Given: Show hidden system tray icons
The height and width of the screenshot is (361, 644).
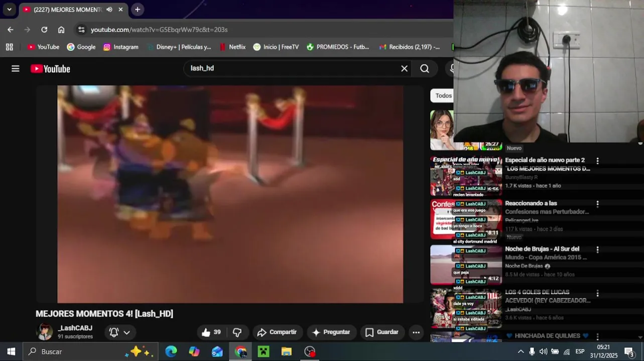Looking at the screenshot, I should coord(521,351).
